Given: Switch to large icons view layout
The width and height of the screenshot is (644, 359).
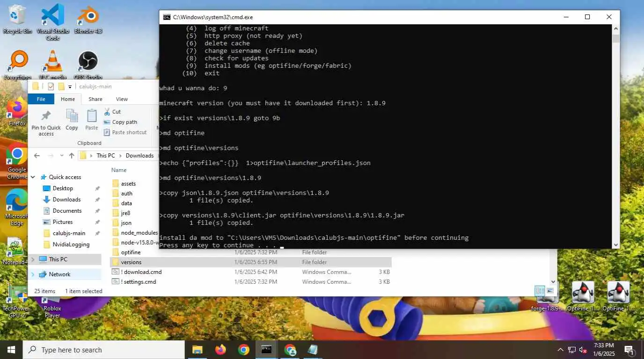Looking at the screenshot, I should (549, 291).
